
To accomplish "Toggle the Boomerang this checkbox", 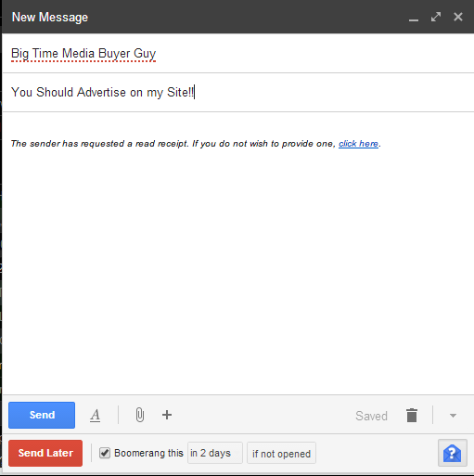I will pos(105,453).
